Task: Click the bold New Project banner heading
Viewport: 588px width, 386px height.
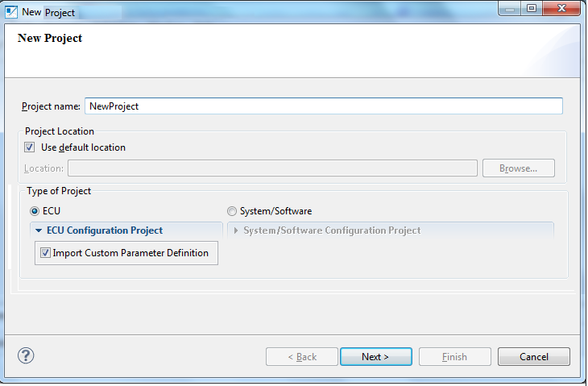Action: click(50, 38)
